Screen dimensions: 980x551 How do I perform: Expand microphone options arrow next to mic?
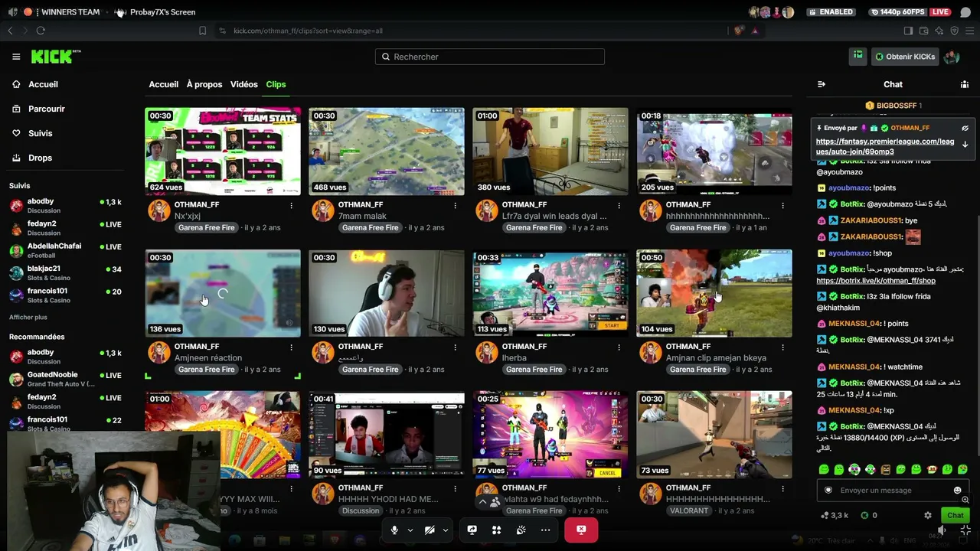point(410,530)
